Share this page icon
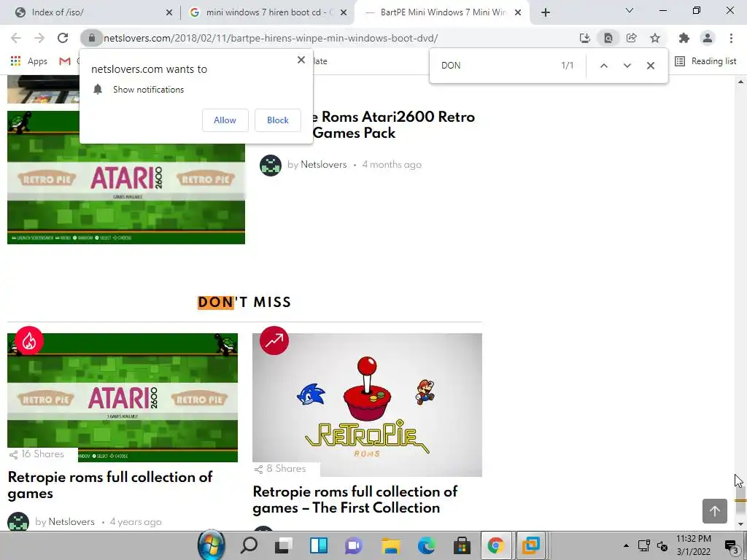This screenshot has width=747, height=560. click(632, 38)
